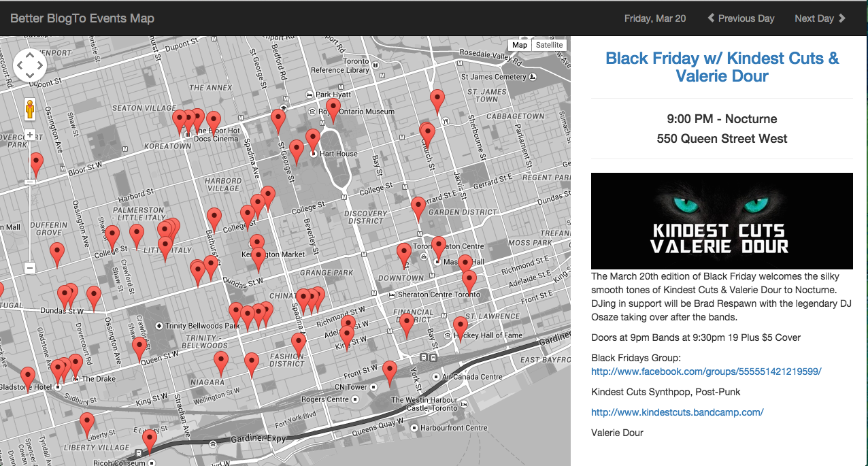
Task: Click the '550 Queen Street West' address
Action: [722, 139]
